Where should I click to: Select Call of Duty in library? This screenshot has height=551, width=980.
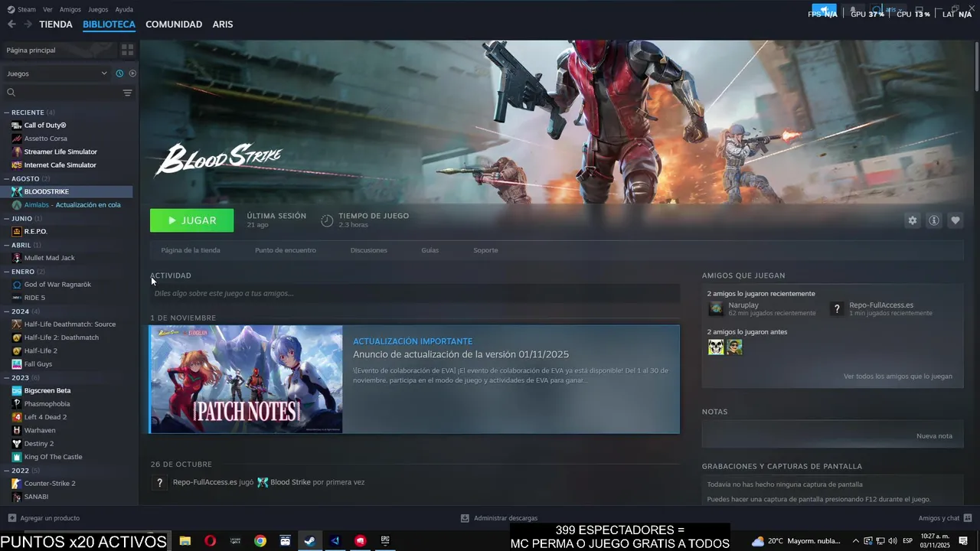[x=45, y=126]
